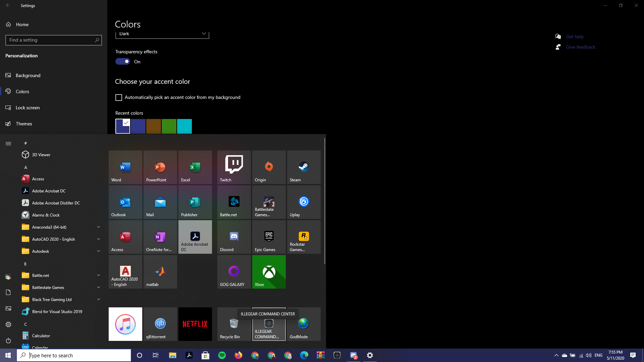Go to Settings Home
The image size is (644, 362).
[54, 24]
